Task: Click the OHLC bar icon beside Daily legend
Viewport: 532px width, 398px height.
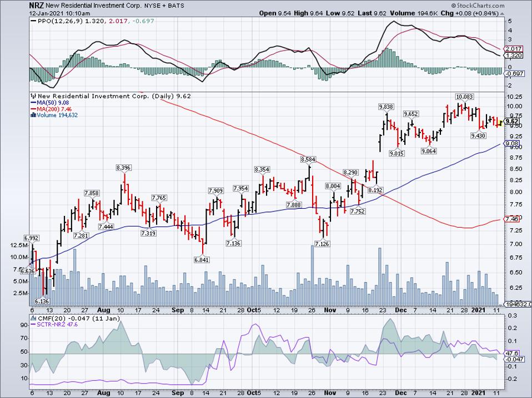Action: point(33,96)
